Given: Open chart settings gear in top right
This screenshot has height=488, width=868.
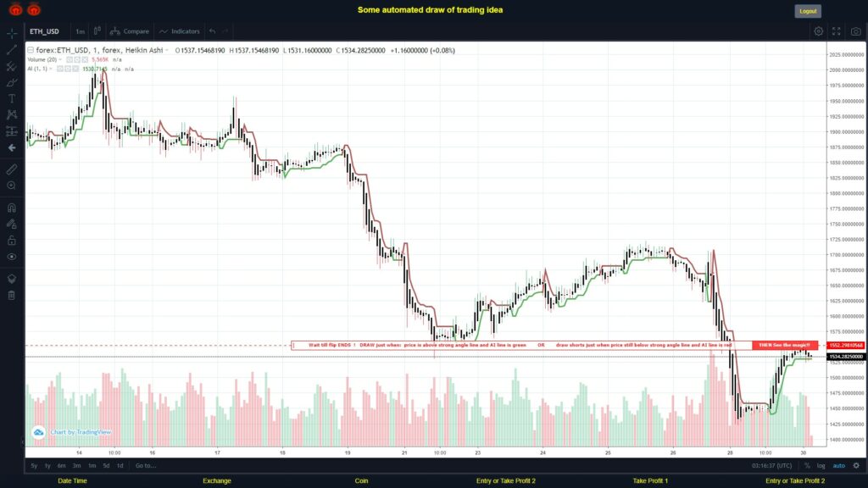Looking at the screenshot, I should click(x=818, y=31).
